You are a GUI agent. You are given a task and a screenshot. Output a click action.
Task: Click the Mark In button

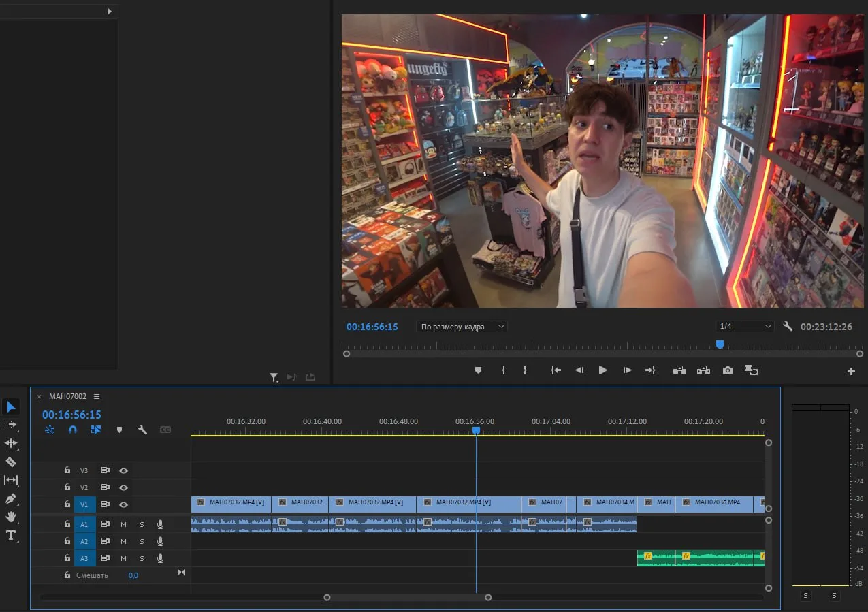pyautogui.click(x=504, y=370)
